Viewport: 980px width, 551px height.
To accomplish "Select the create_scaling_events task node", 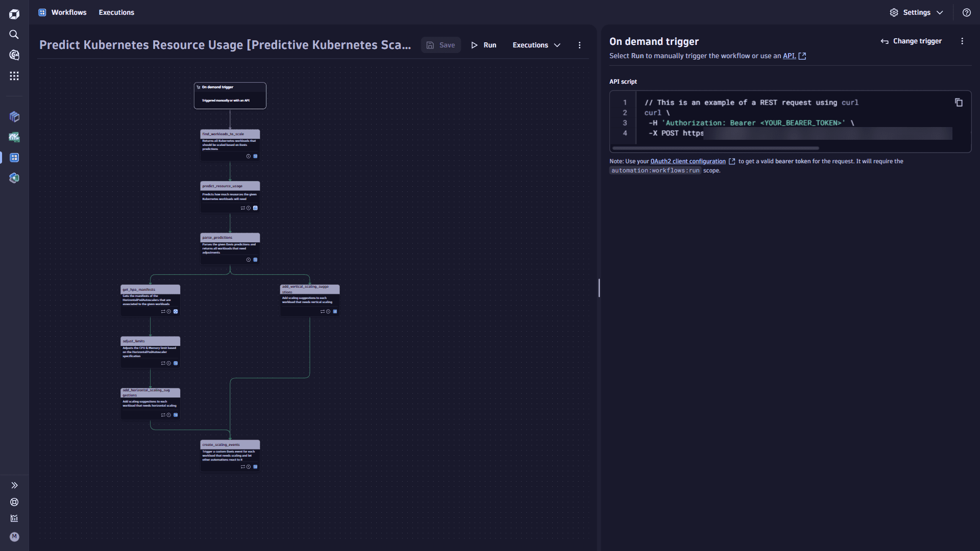I will pos(230,456).
